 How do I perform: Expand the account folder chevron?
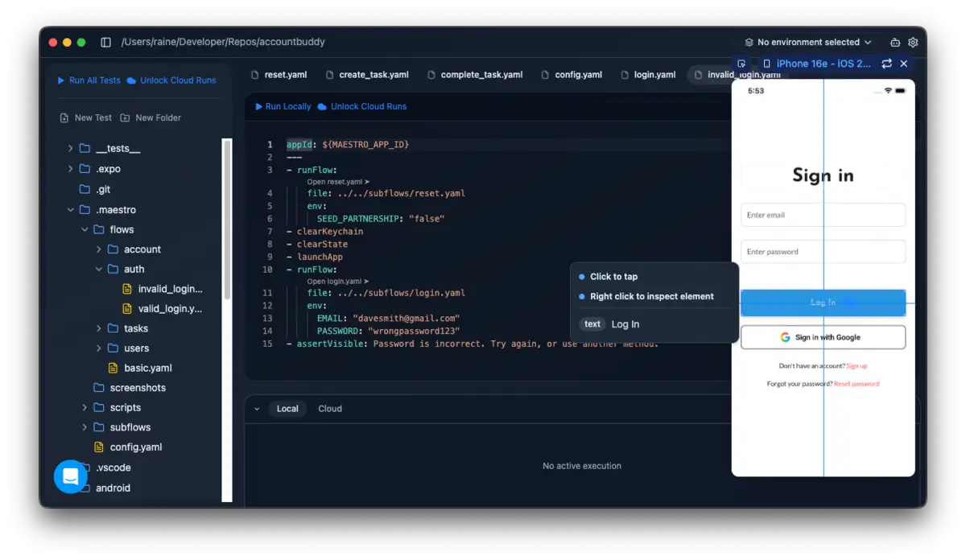(x=99, y=249)
